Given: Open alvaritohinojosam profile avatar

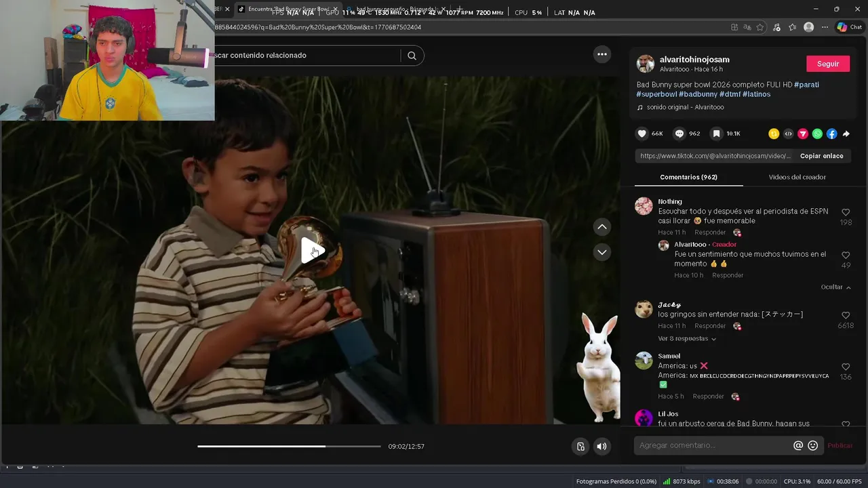Looking at the screenshot, I should (645, 64).
